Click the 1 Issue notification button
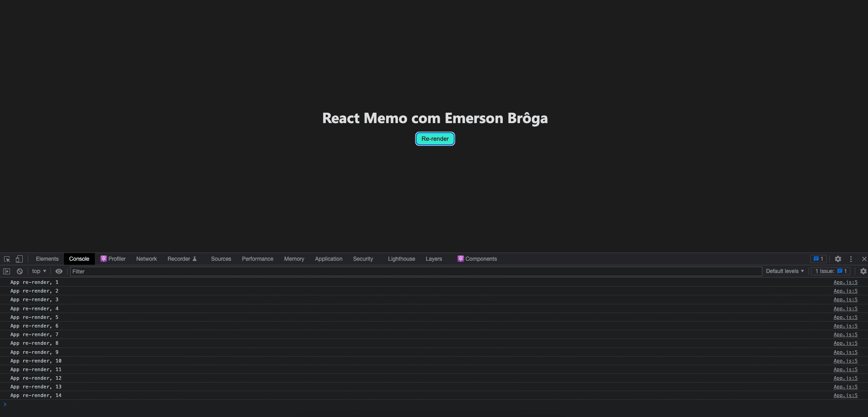The width and height of the screenshot is (868, 417). (829, 271)
